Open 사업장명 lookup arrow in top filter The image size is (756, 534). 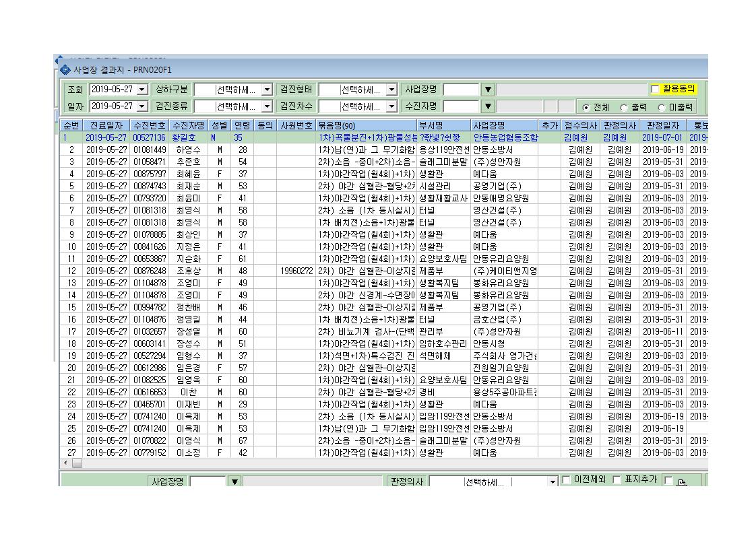(488, 90)
